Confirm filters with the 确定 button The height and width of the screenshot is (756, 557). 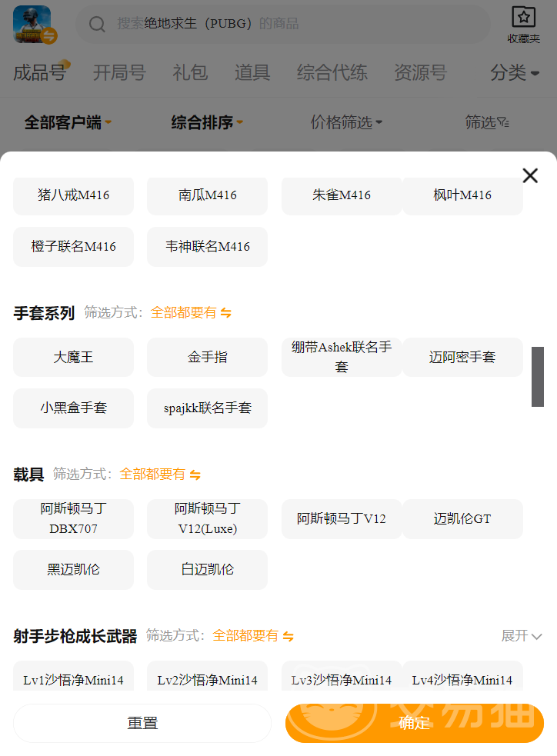click(x=414, y=723)
